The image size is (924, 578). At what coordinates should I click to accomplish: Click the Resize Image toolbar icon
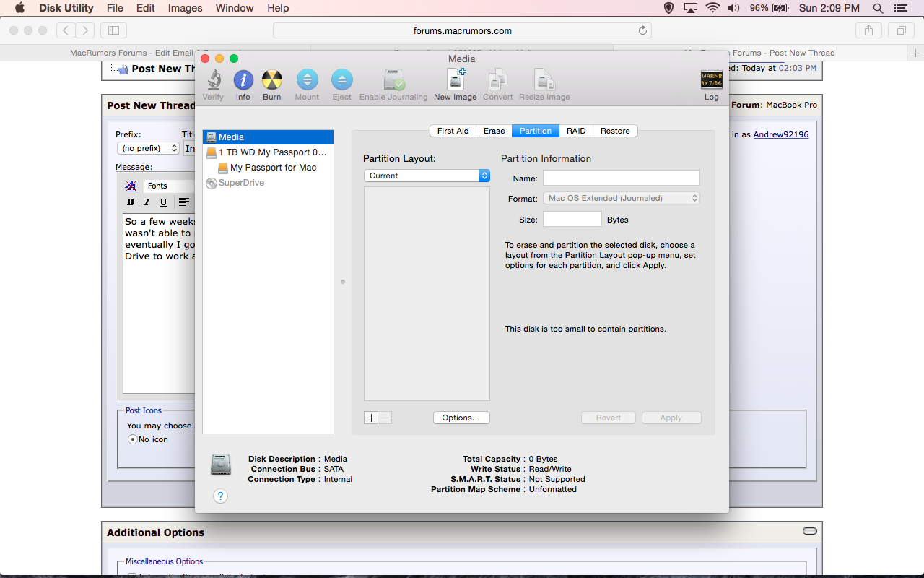[x=544, y=85]
